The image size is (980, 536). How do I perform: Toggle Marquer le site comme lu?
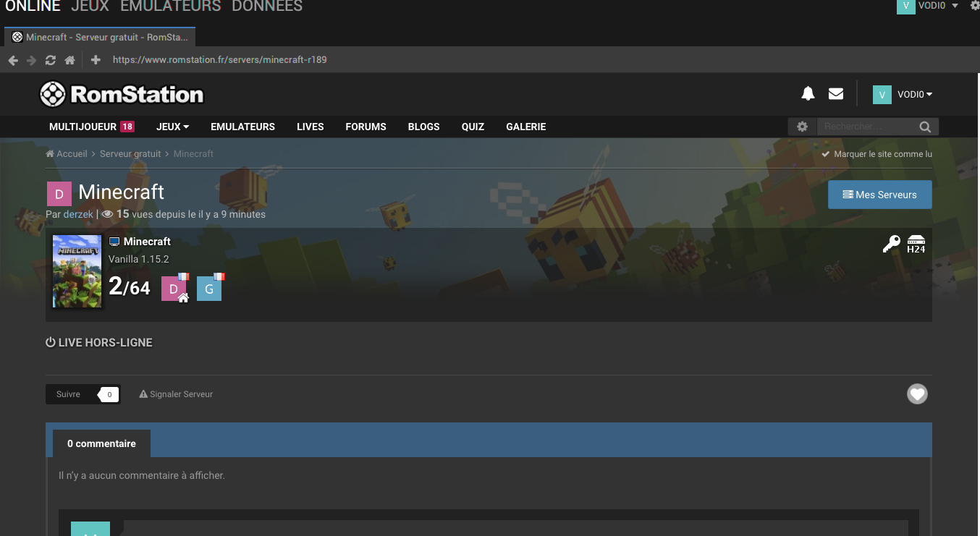pyautogui.click(x=877, y=154)
